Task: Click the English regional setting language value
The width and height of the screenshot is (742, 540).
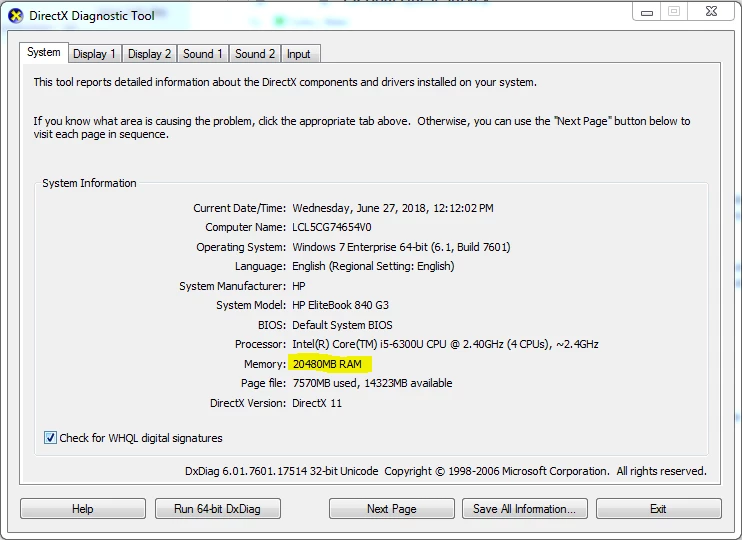Action: click(x=373, y=266)
